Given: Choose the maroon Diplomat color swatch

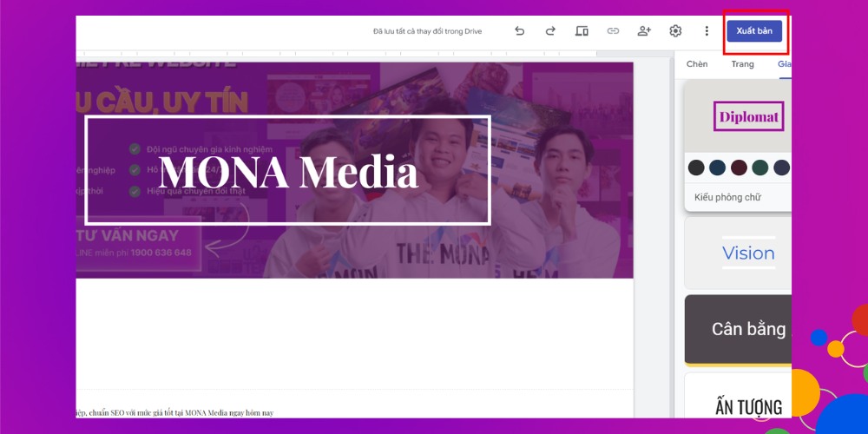Looking at the screenshot, I should 739,168.
